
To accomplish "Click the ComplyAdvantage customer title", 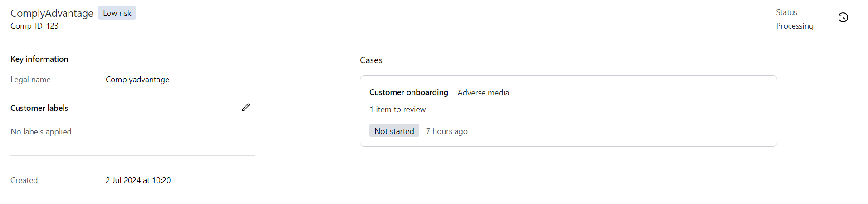I will coord(52,13).
